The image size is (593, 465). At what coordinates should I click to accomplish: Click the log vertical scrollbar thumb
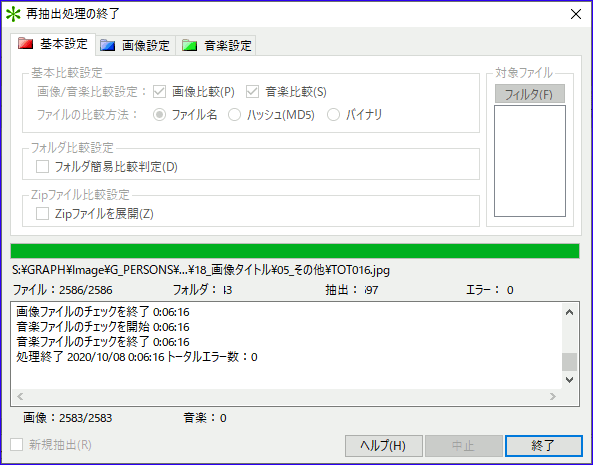pos(569,362)
